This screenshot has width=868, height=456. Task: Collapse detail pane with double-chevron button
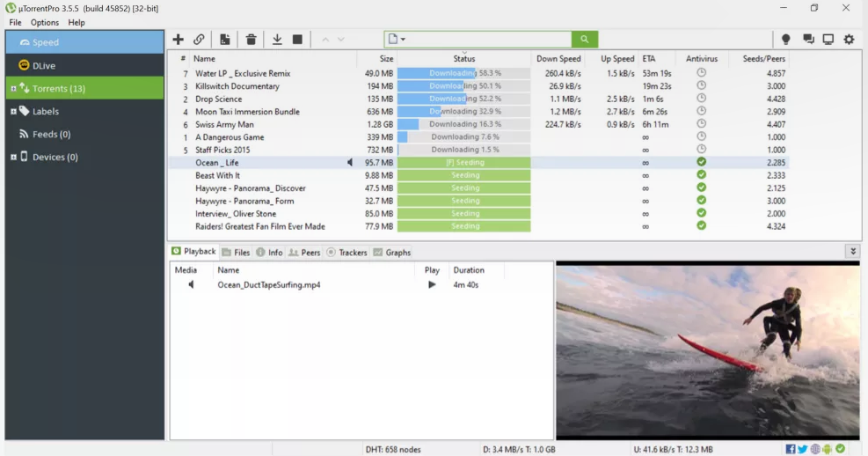(x=853, y=252)
